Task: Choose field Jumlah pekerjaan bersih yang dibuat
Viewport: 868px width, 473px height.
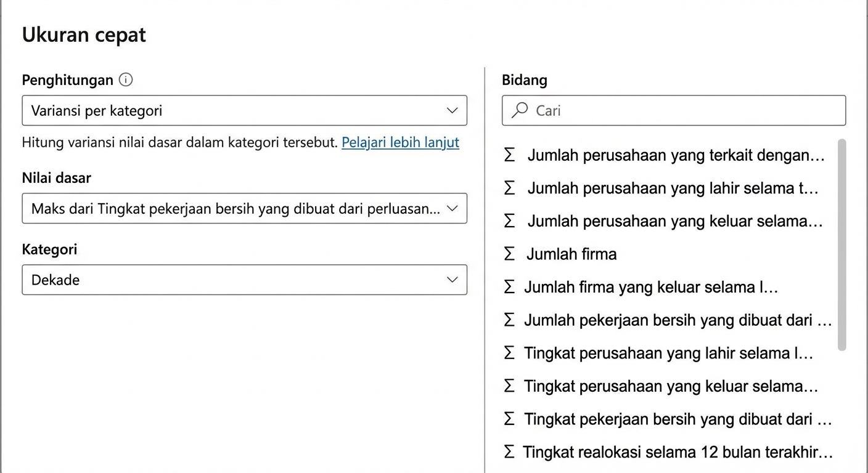Action: pyautogui.click(x=678, y=321)
